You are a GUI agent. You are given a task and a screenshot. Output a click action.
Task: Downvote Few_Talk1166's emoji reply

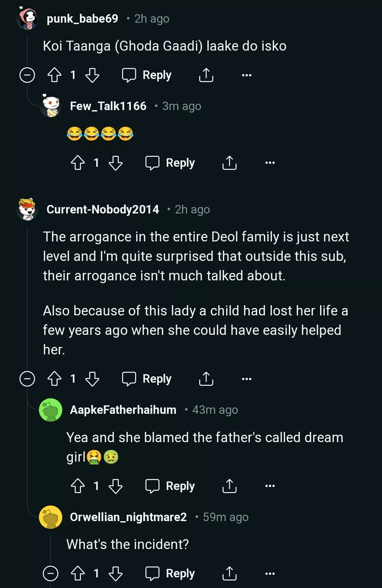coord(116,163)
